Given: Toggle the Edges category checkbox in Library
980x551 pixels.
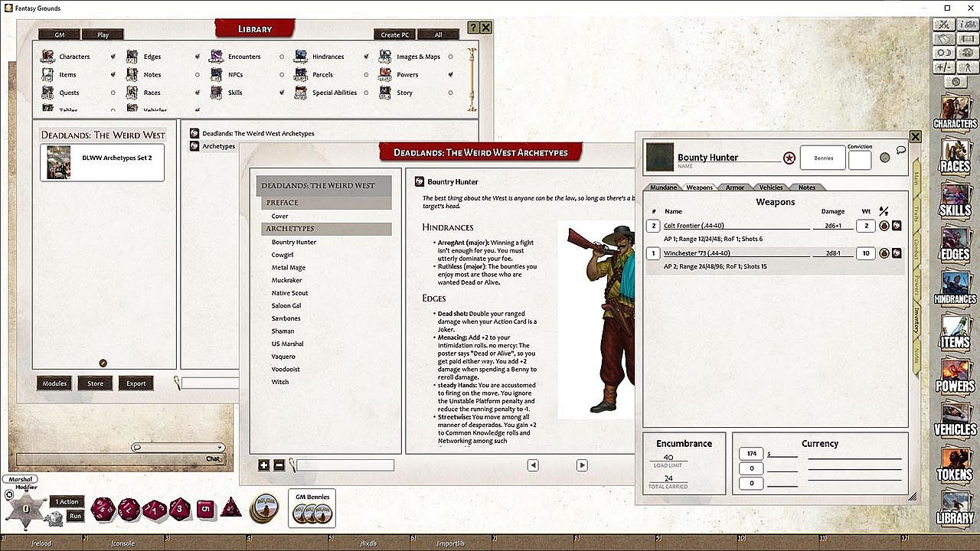Looking at the screenshot, I should [198, 57].
